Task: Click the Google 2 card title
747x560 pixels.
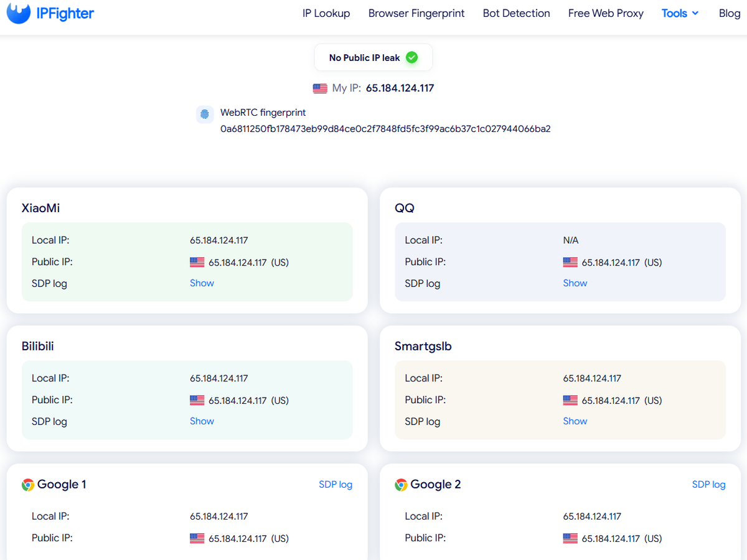Action: pyautogui.click(x=436, y=485)
